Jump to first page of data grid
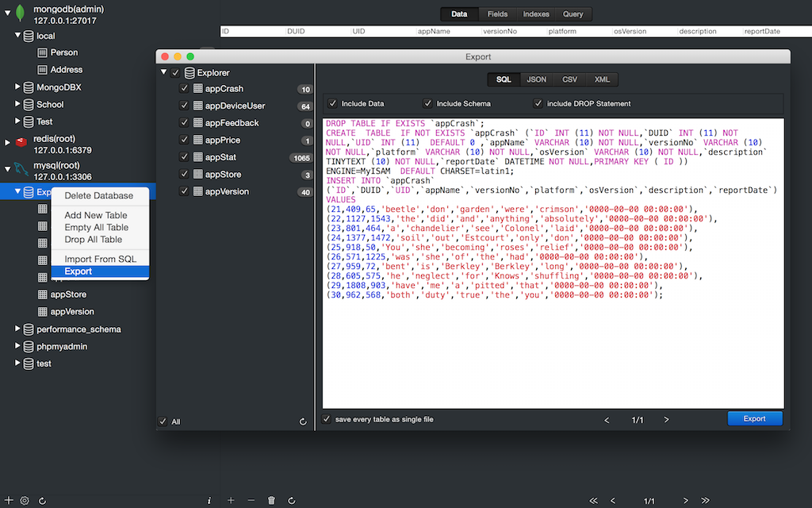The width and height of the screenshot is (812, 508). coord(592,501)
